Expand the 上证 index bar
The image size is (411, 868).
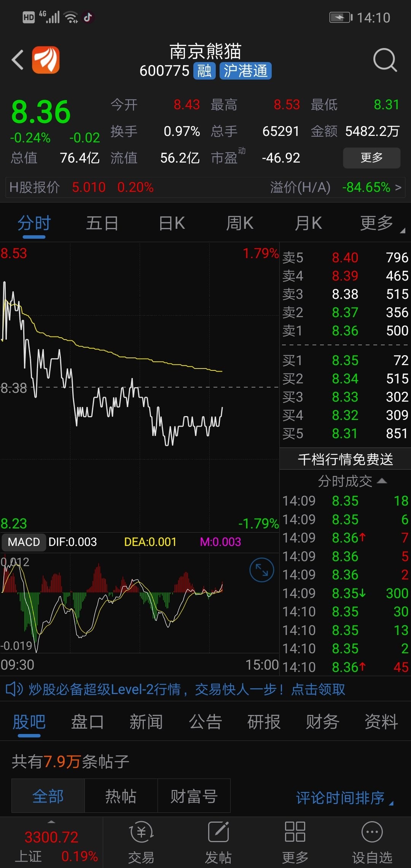(51, 842)
